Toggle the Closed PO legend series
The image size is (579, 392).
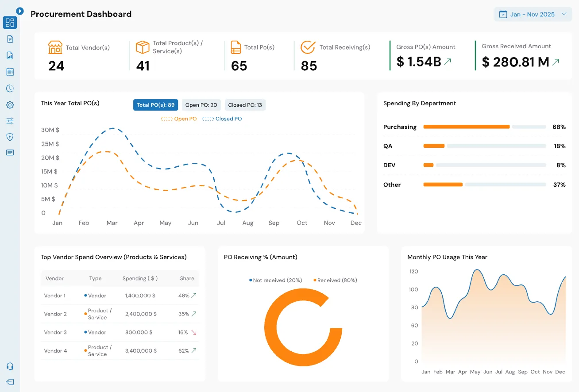coord(222,119)
